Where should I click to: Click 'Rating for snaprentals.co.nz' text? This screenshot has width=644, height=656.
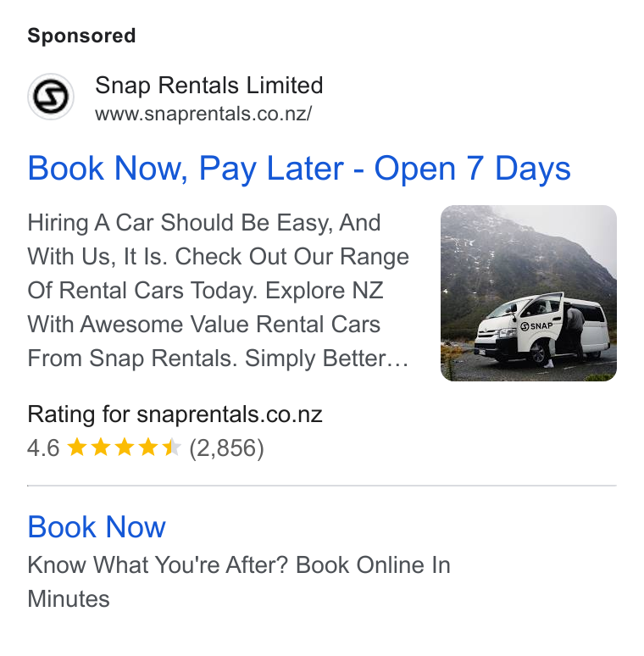pyautogui.click(x=175, y=414)
